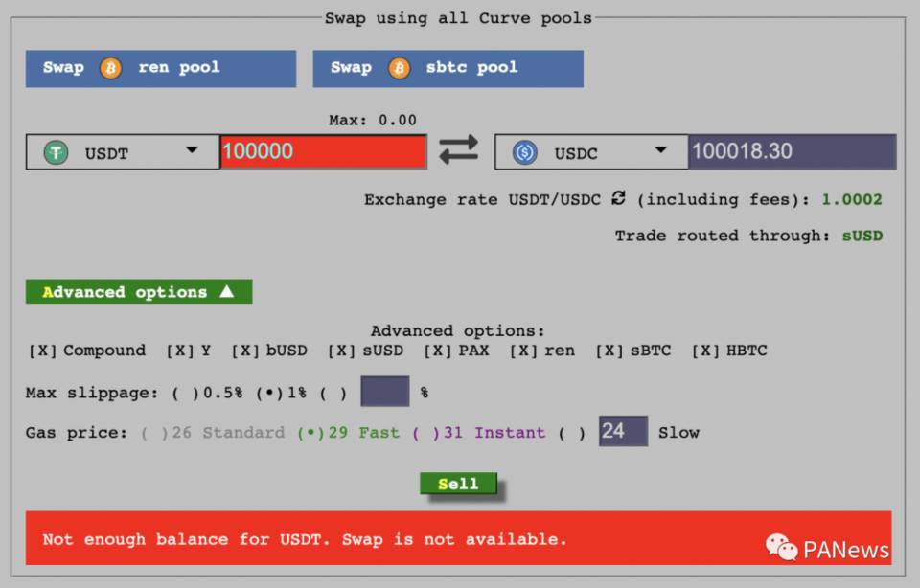Click the Bitcoin icon in ren pool button

[x=111, y=68]
